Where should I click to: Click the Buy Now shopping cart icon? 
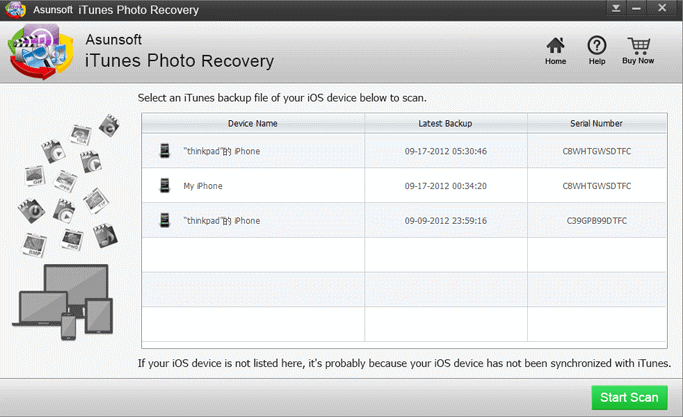(639, 45)
